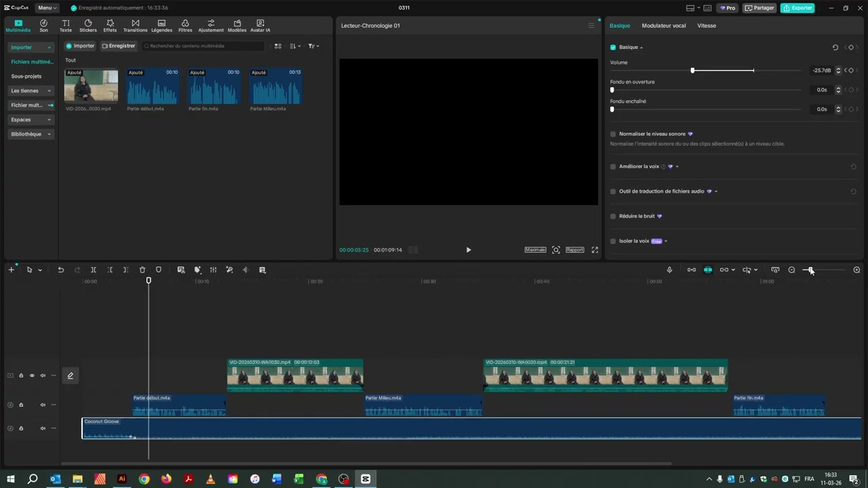Image resolution: width=868 pixels, height=488 pixels.
Task: Click the fullscreen preview icon
Action: coord(595,250)
